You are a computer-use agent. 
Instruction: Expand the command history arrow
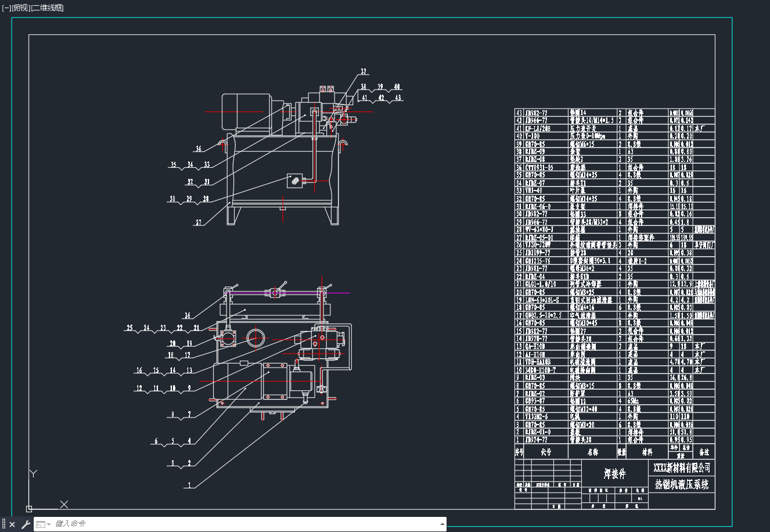(x=443, y=524)
